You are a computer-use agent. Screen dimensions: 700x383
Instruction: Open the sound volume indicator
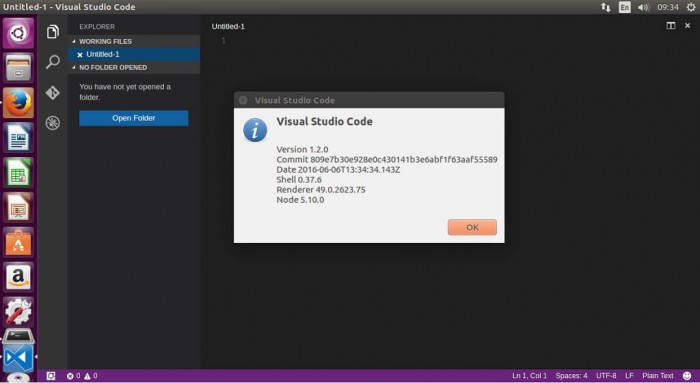(643, 7)
